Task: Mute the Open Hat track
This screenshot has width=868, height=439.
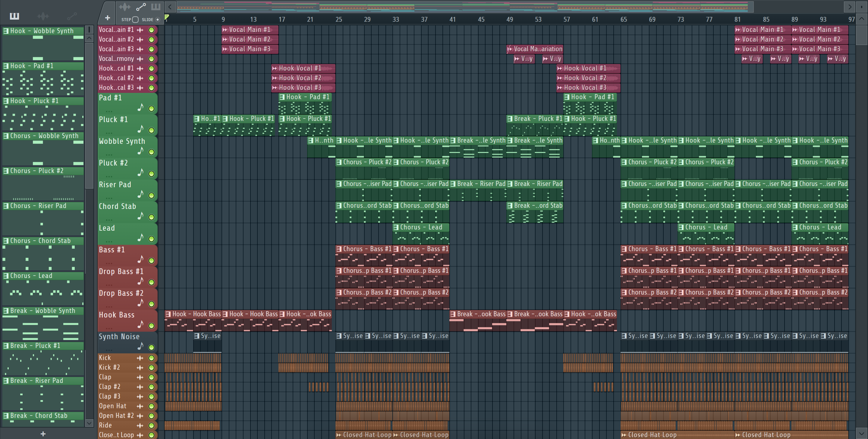Action: (152, 406)
